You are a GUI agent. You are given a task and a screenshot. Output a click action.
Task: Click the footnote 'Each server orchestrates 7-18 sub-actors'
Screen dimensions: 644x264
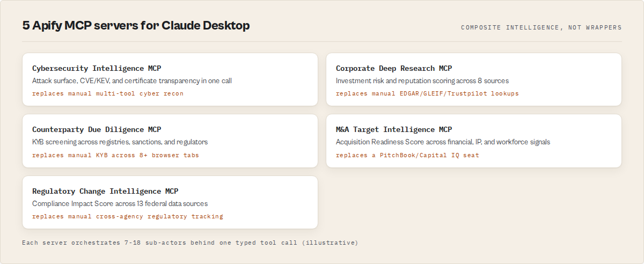190,243
